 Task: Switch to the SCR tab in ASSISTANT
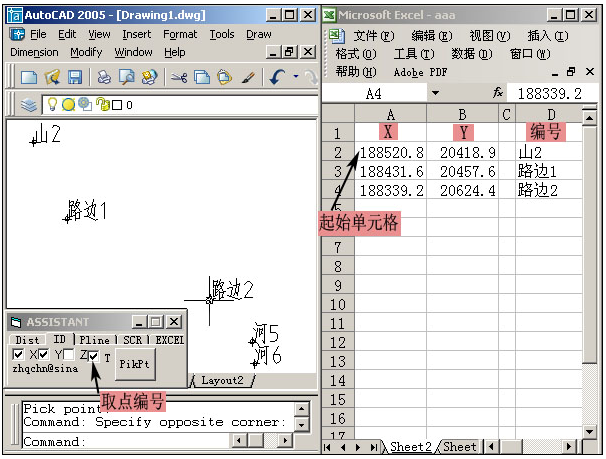133,340
